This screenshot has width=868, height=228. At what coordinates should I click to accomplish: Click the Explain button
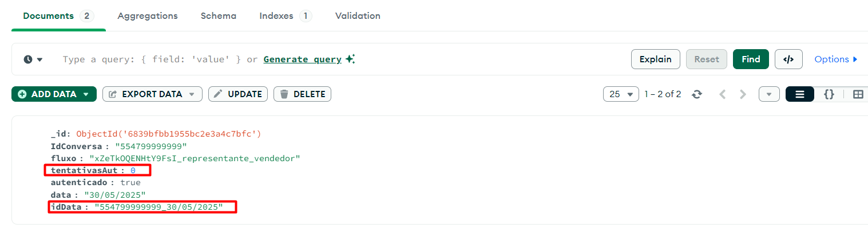click(656, 59)
